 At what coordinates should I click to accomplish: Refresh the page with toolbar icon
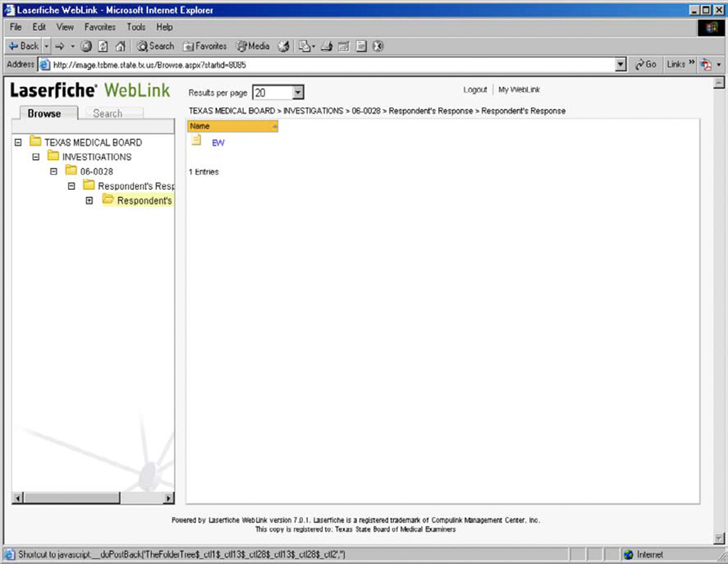coord(102,46)
